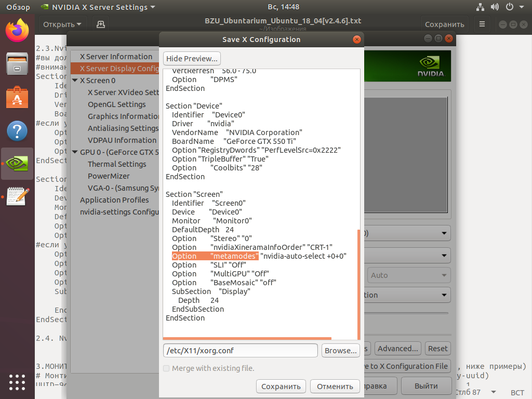The height and width of the screenshot is (399, 532).
Task: Click Сохранить button in dialog
Action: [x=281, y=387]
